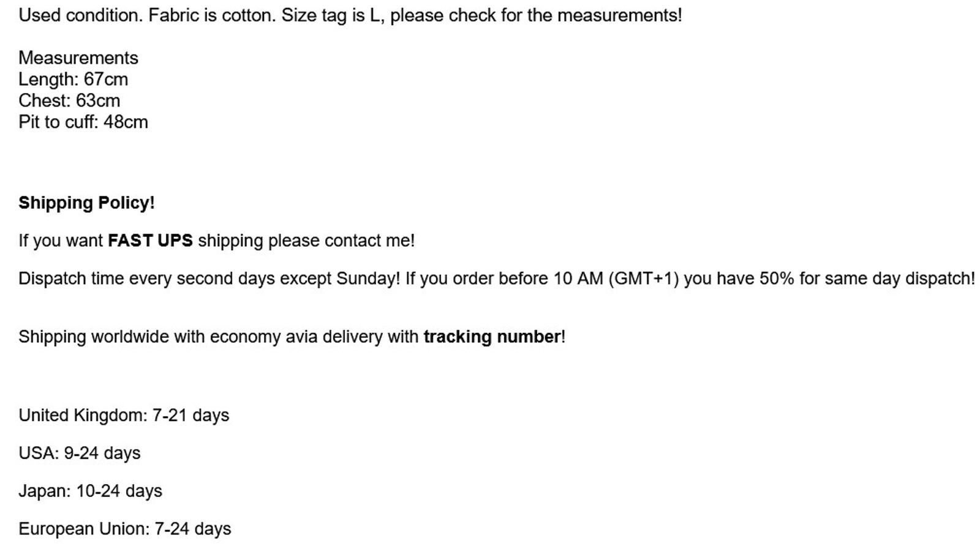Click the 'United Kingdom: 7-21 days' line

[x=124, y=416]
